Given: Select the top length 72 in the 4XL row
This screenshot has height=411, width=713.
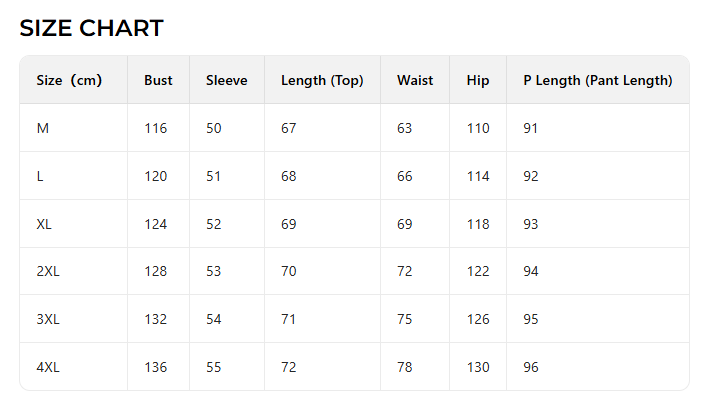Looking at the screenshot, I should [289, 367].
